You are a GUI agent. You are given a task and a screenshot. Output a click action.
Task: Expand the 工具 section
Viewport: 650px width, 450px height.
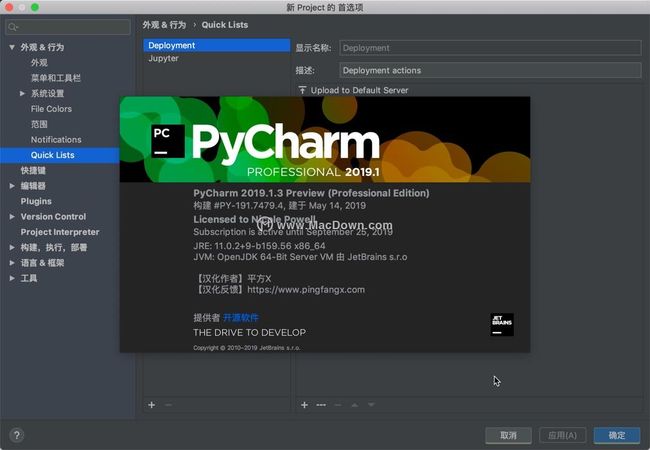[12, 278]
